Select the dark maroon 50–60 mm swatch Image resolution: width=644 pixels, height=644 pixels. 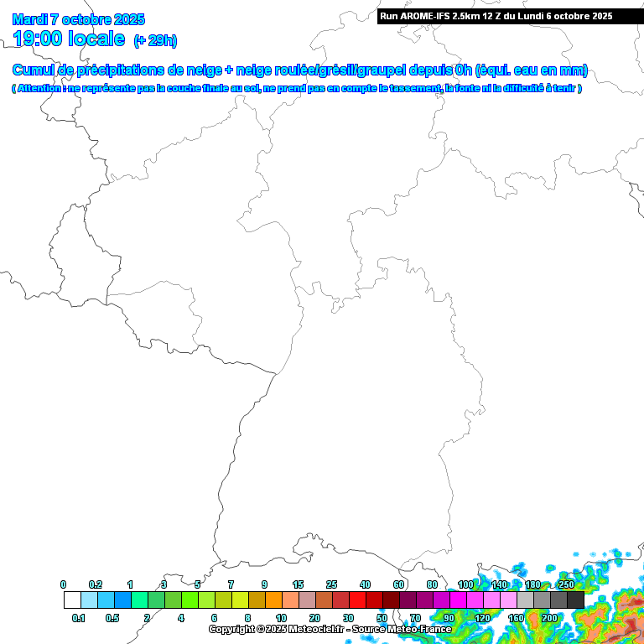[x=391, y=600]
